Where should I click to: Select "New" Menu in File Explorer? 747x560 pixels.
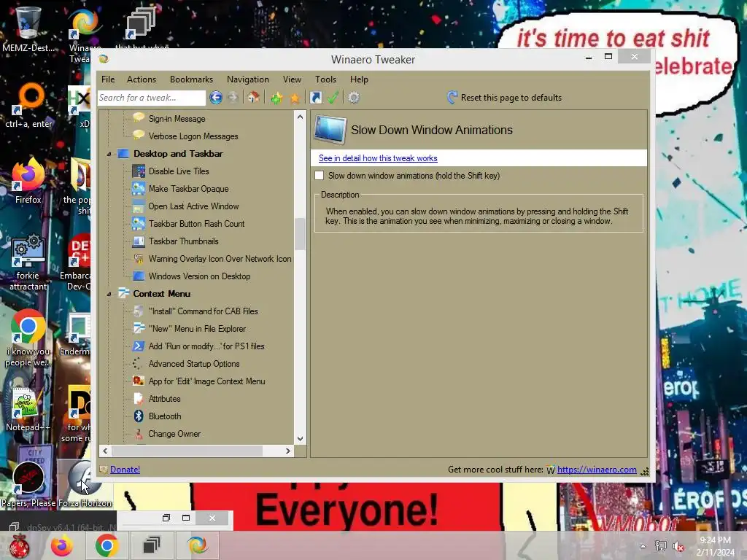pos(197,329)
